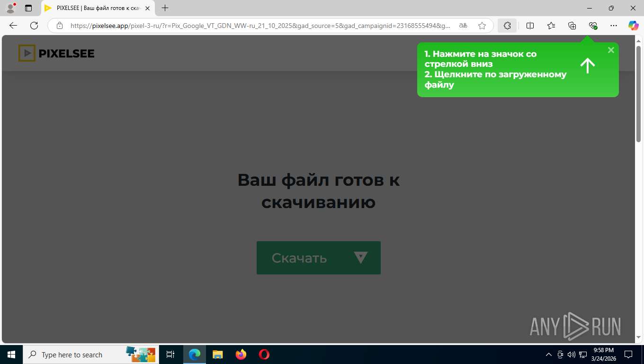Launch Opera from the taskbar
This screenshot has width=644, height=364.
coord(264,355)
